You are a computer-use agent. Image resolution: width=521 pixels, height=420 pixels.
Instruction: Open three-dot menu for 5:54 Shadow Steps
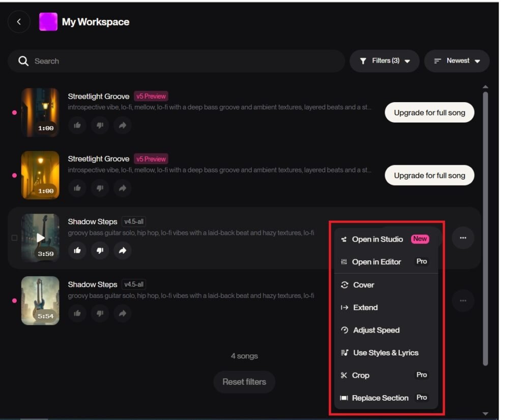point(463,301)
